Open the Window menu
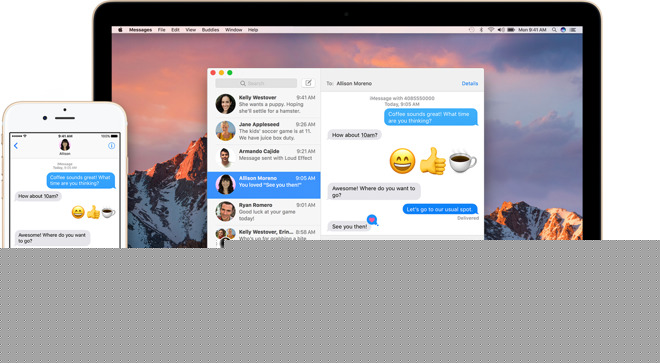This screenshot has width=660, height=363. [x=234, y=30]
